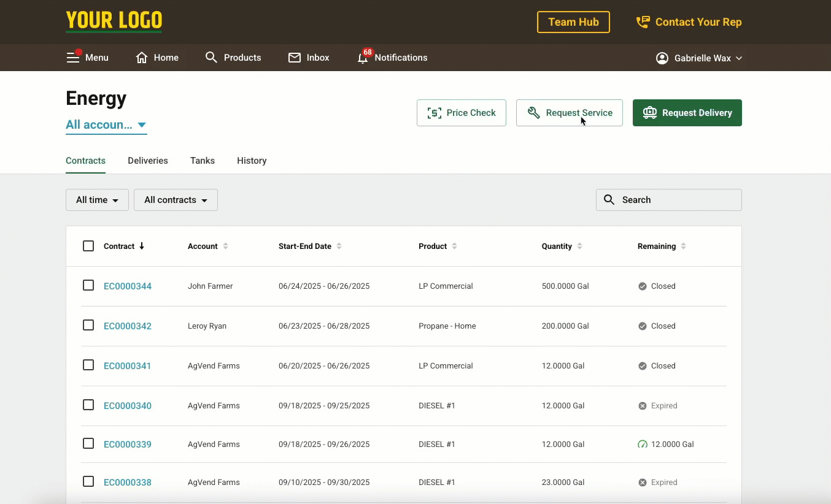
Task: Click the user avatar icon beside Gabrielle Wax
Action: 662,58
